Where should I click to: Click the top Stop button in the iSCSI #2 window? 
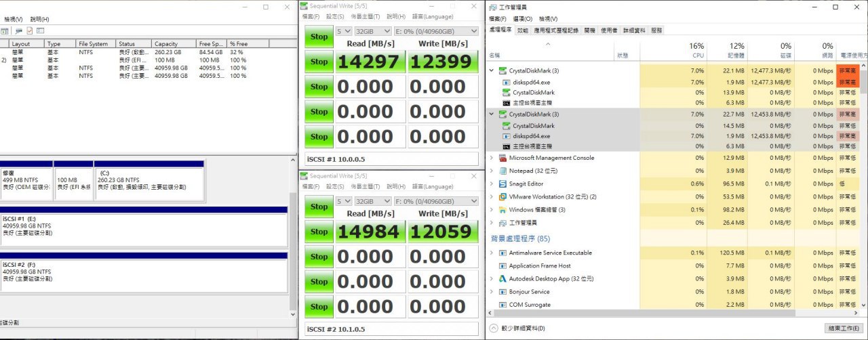pos(319,207)
